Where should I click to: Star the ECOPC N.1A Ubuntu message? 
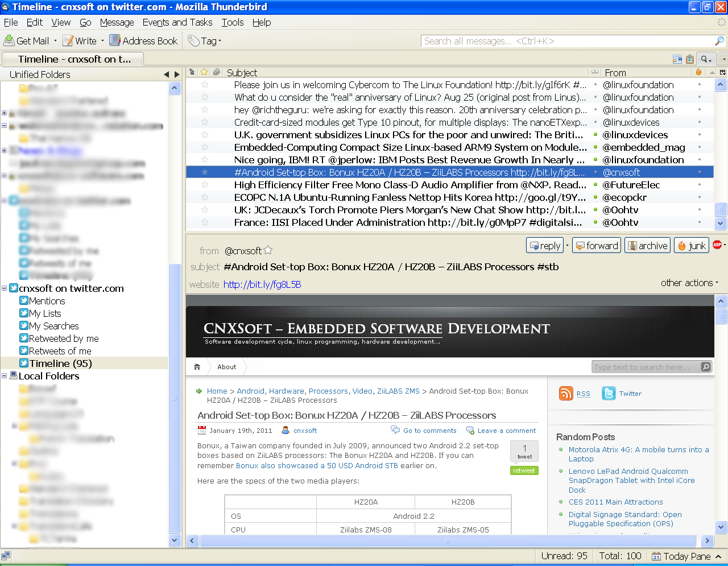[205, 197]
